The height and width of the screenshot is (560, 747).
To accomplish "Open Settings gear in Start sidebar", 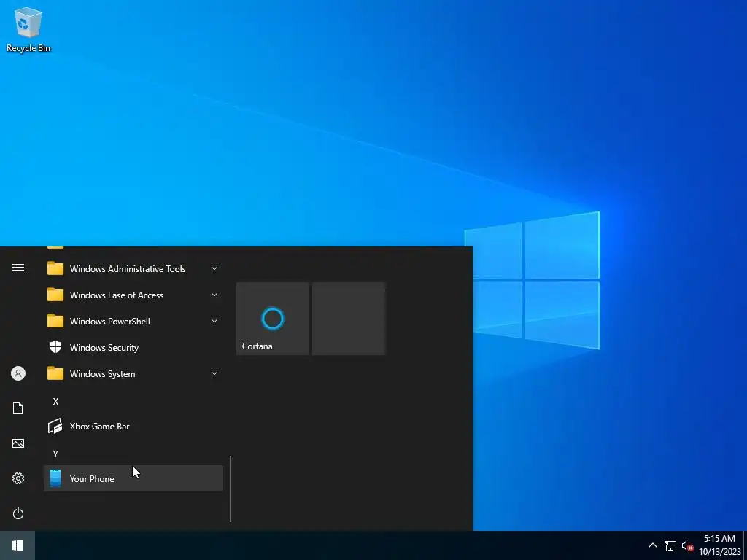I will [18, 478].
